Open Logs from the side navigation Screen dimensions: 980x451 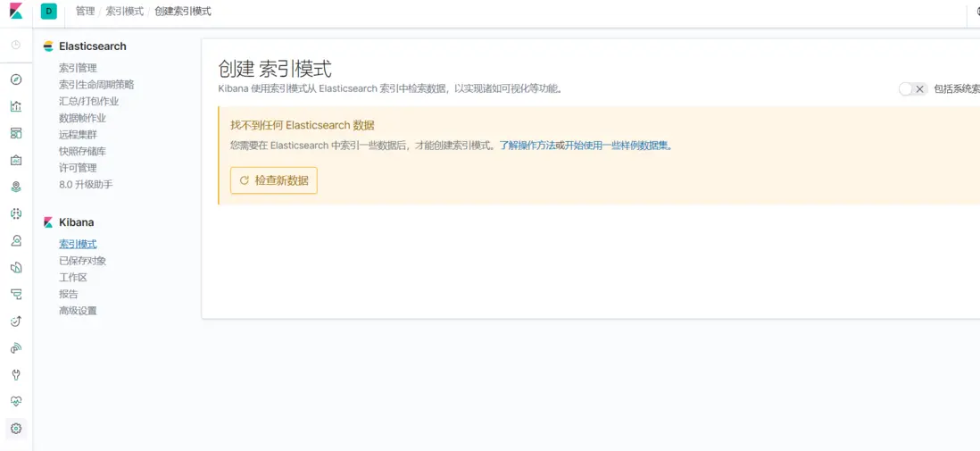(16, 267)
